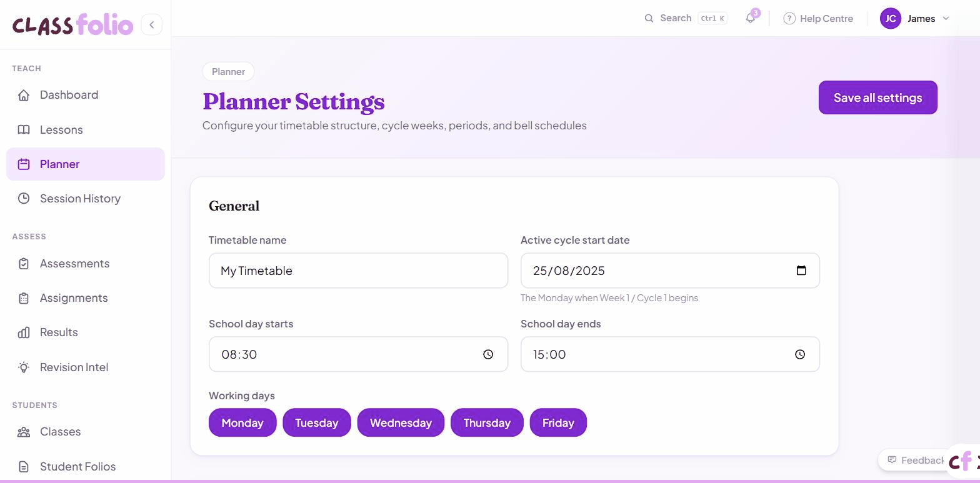Viewport: 980px width, 483px height.
Task: Click the Classes people icon
Action: click(x=24, y=432)
